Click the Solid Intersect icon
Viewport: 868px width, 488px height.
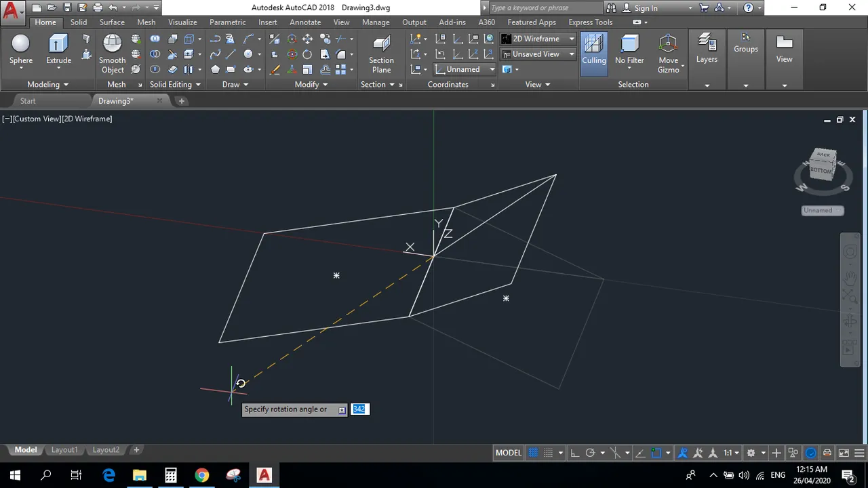[x=155, y=69]
